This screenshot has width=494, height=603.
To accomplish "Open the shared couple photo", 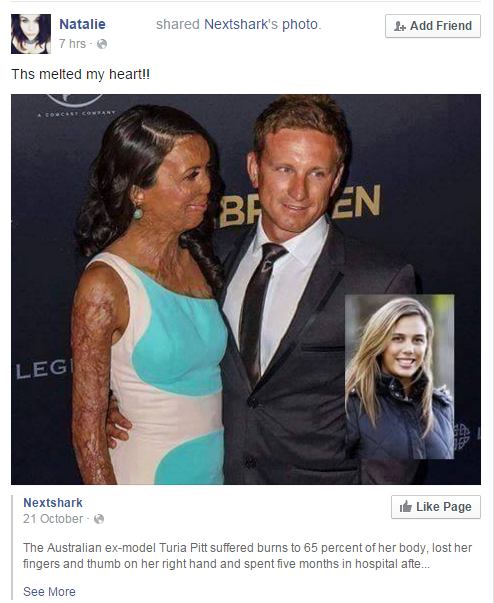I will click(246, 289).
